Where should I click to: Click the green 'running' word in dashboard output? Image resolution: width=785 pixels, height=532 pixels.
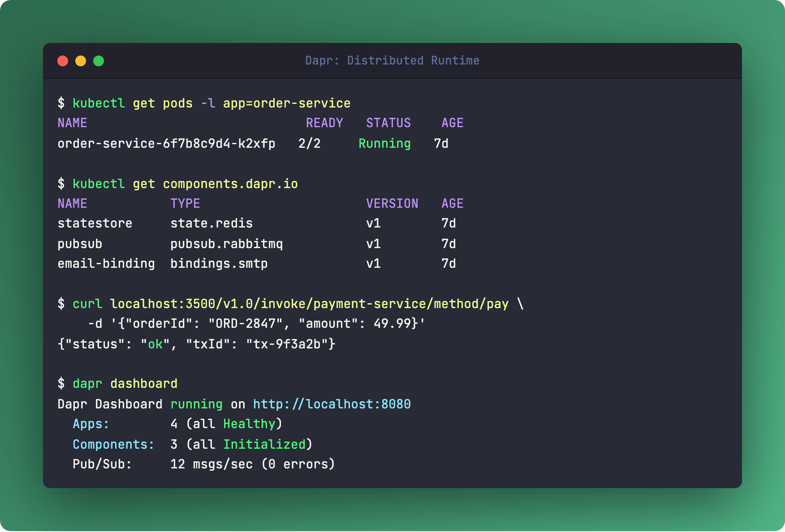pyautogui.click(x=196, y=404)
